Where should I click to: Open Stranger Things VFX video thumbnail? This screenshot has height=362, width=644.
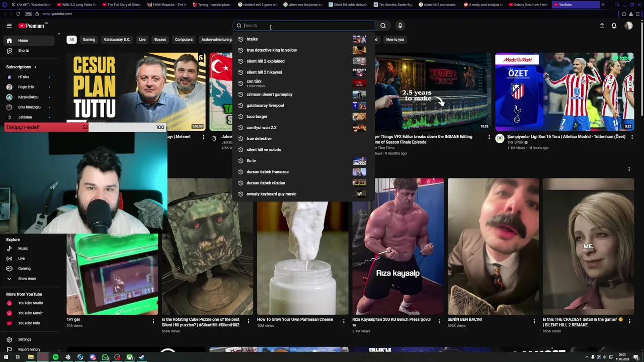tap(433, 92)
